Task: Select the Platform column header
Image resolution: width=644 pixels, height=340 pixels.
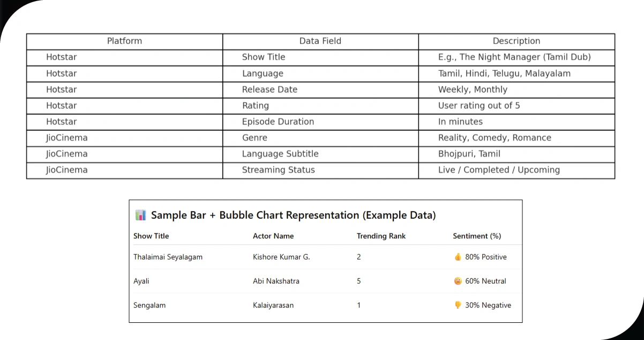Action: 124,41
